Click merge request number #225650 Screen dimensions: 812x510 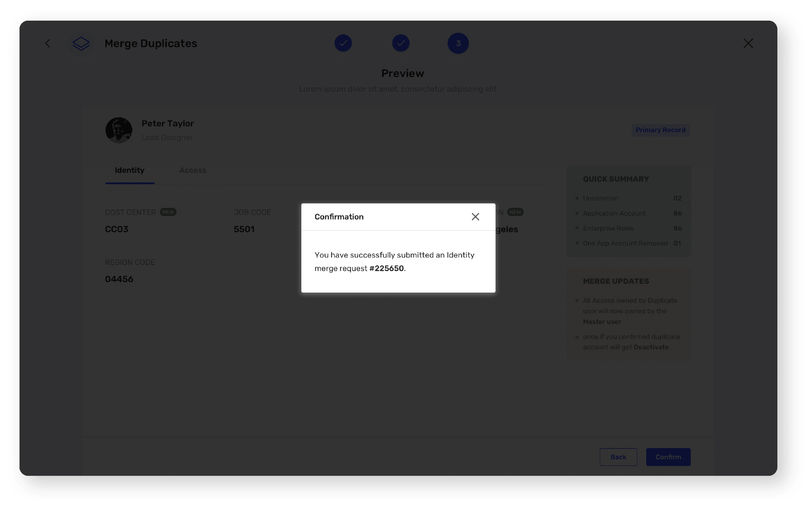click(x=386, y=268)
